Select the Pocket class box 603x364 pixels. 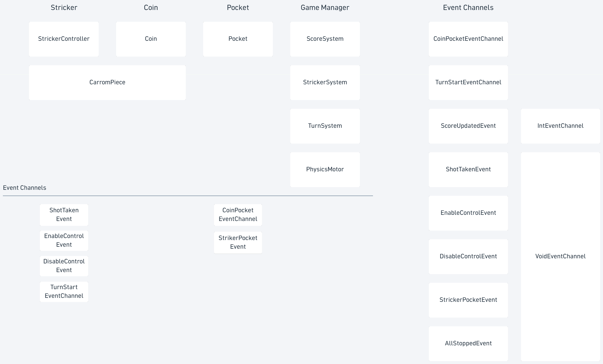pyautogui.click(x=238, y=39)
